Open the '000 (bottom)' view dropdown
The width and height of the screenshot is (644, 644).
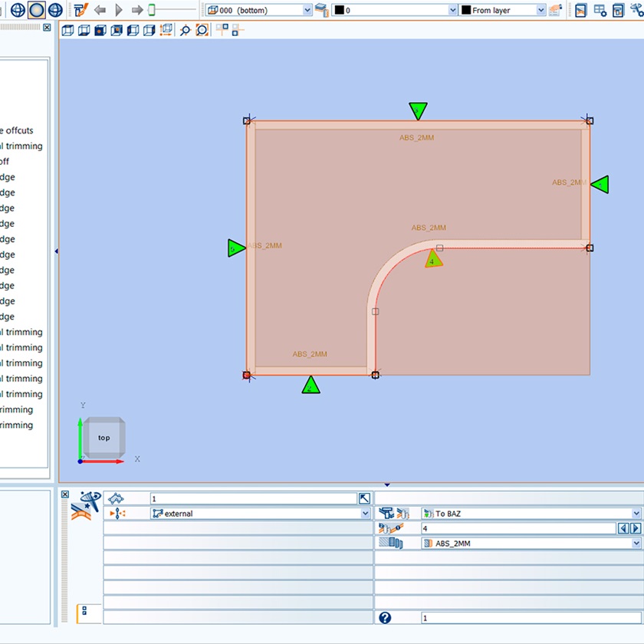tap(259, 10)
